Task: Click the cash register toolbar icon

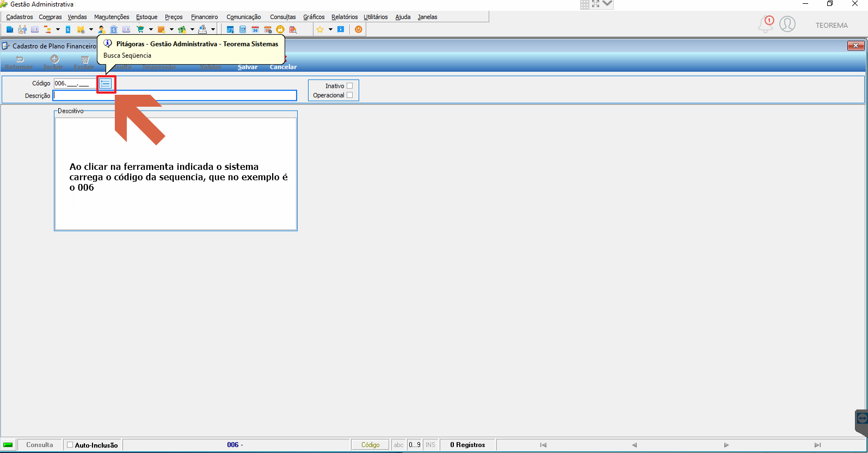Action: [202, 29]
